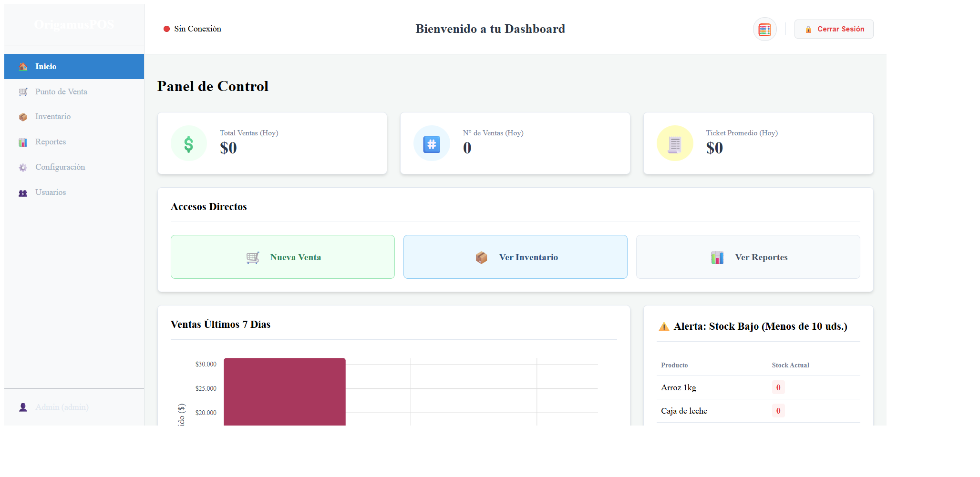Click Cerrar Sesión to log out

click(834, 29)
